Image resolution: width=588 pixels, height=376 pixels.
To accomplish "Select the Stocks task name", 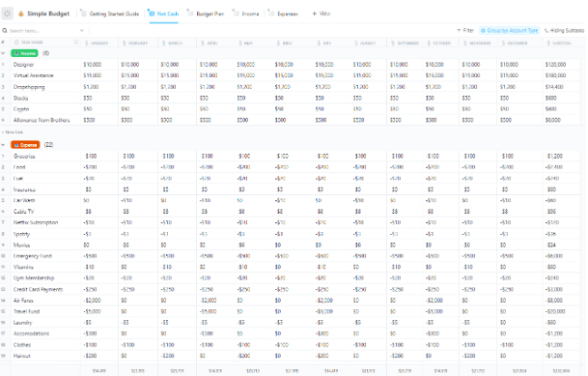I will point(20,98).
